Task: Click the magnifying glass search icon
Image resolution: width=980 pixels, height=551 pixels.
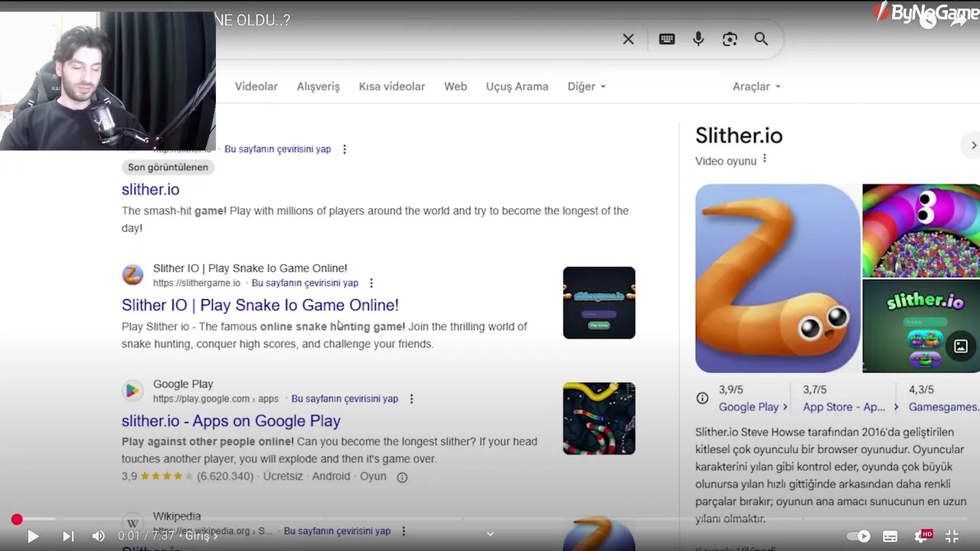Action: [x=761, y=39]
